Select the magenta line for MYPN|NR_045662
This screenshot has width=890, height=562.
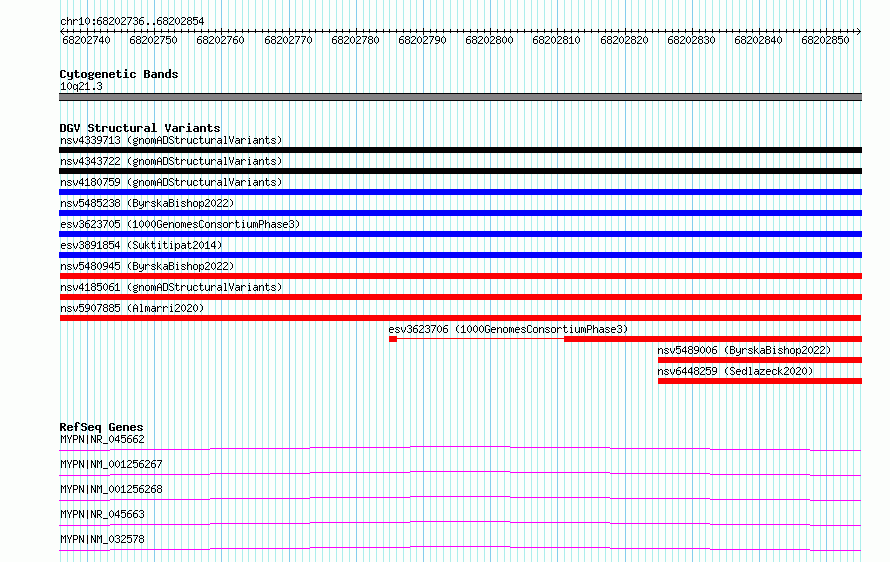(460, 448)
